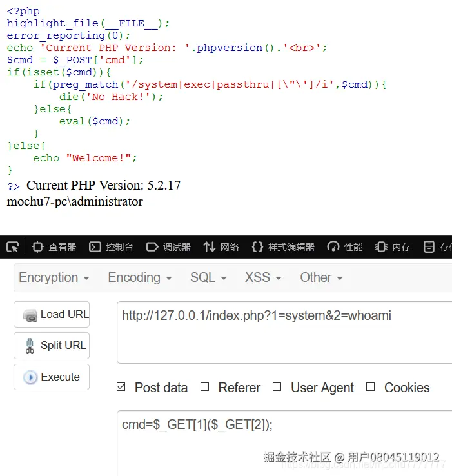Screen dimensions: 452x476
Task: Open the Debugger (调试器) tab
Action: click(x=168, y=247)
